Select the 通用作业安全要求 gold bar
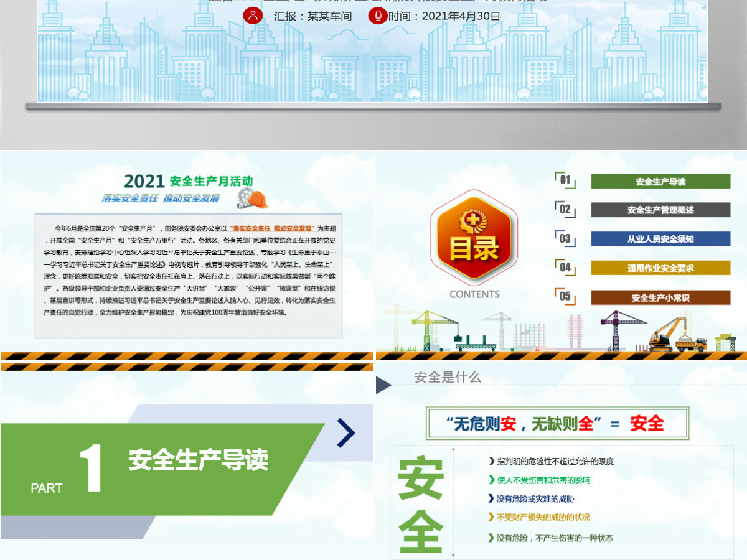This screenshot has height=560, width=747. 660,268
